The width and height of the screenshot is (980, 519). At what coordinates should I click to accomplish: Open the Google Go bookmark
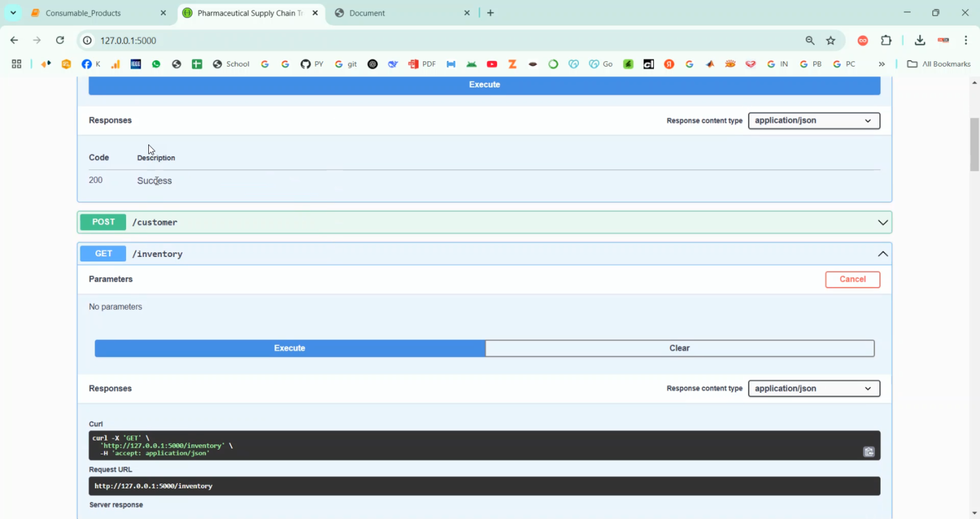601,64
